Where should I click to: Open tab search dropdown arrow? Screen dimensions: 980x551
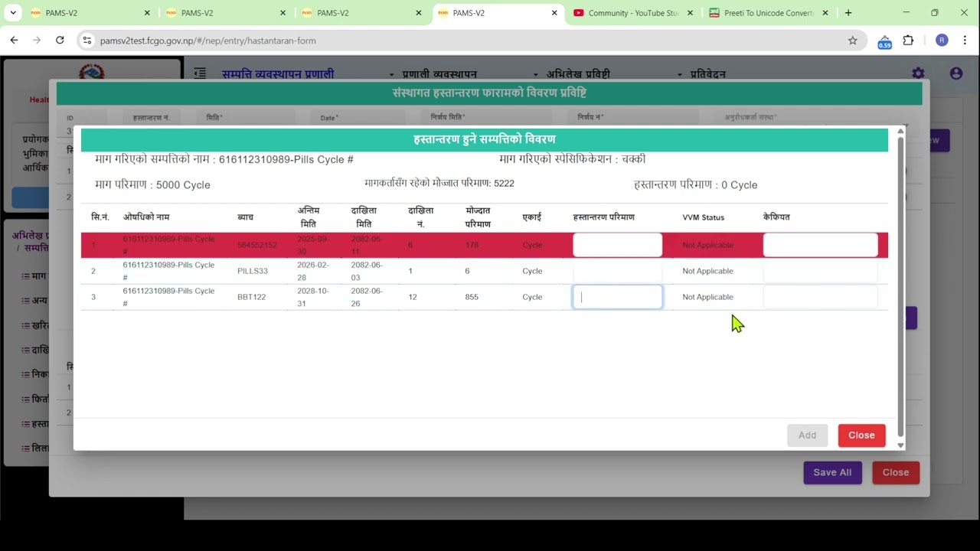click(x=13, y=13)
